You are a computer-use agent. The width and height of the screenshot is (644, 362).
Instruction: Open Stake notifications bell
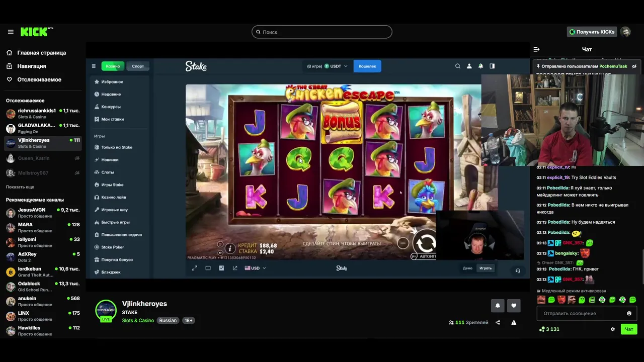(481, 66)
